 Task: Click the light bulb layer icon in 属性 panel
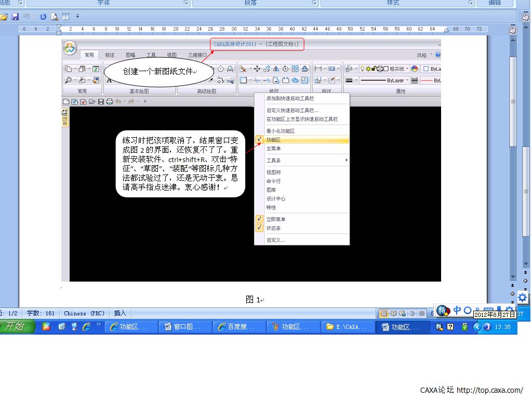tap(363, 68)
